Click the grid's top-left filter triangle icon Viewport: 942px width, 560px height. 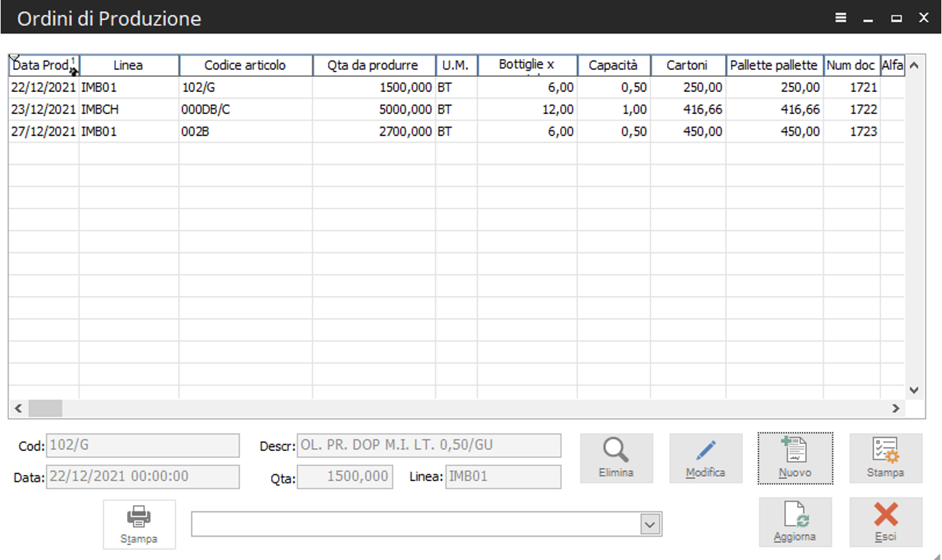click(x=13, y=58)
